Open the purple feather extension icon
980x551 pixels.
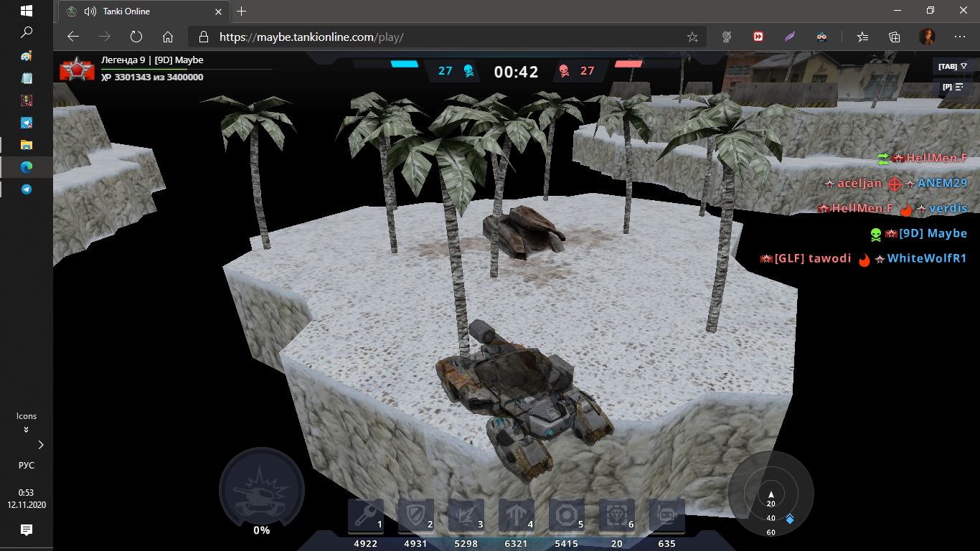pos(789,37)
